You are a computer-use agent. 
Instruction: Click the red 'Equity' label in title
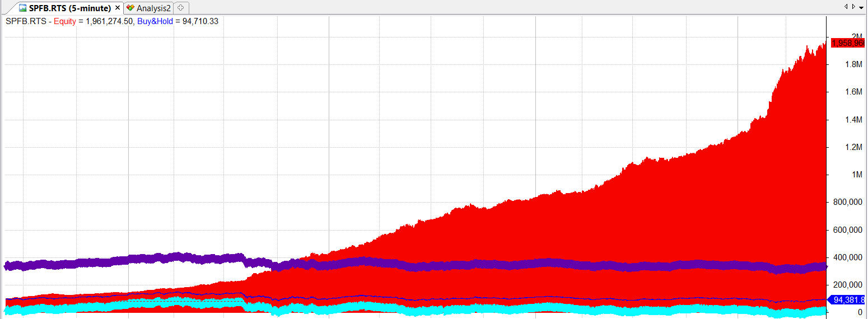64,22
